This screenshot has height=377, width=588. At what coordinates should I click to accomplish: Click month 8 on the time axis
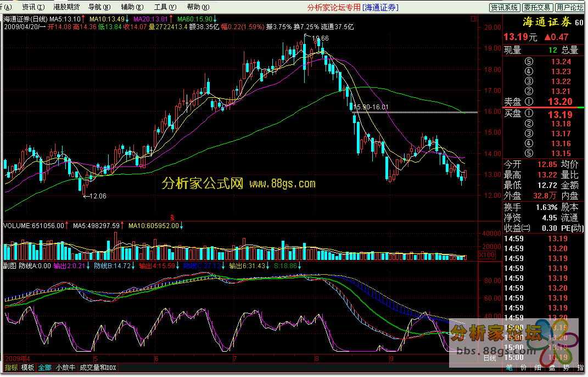tap(317, 359)
